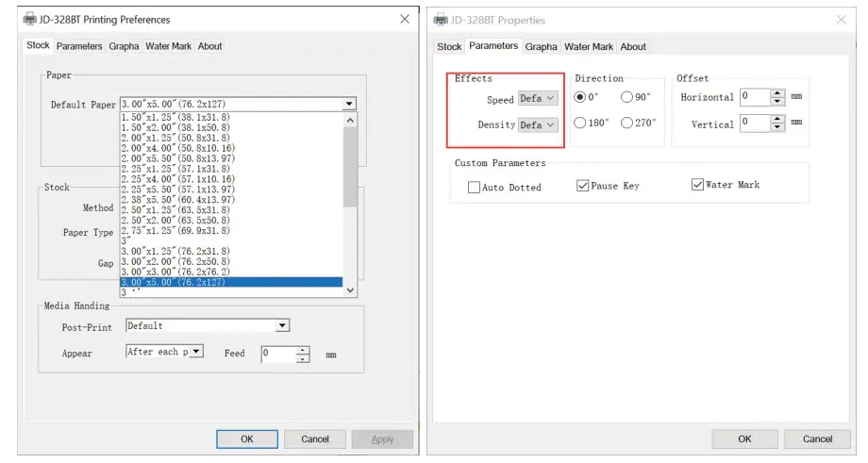Viewport: 868px width, 463px height.
Task: Increase Horizontal offset with up stepper
Action: 777,93
